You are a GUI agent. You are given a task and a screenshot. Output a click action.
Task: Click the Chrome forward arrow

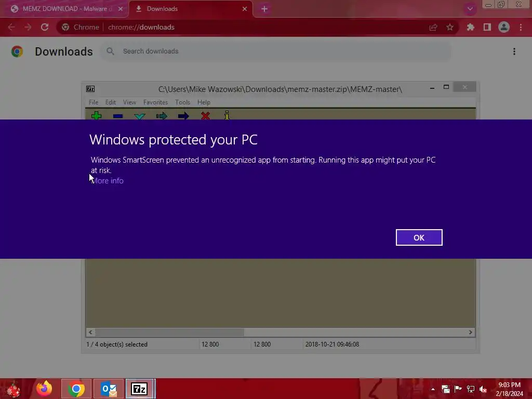[28, 27]
